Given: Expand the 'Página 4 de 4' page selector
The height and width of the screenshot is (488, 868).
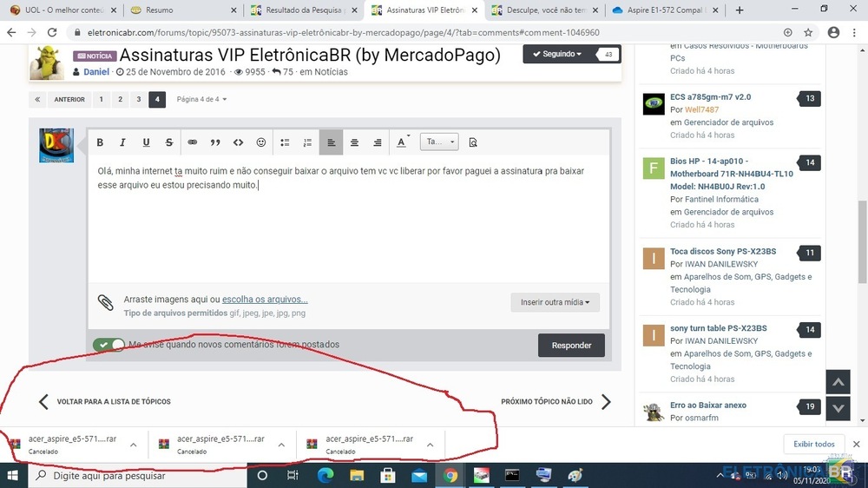Looking at the screenshot, I should pos(201,99).
